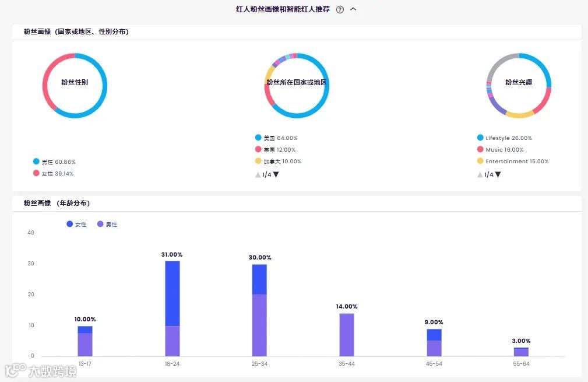Click the Lifestyle 26.00% legend dot

pos(480,138)
